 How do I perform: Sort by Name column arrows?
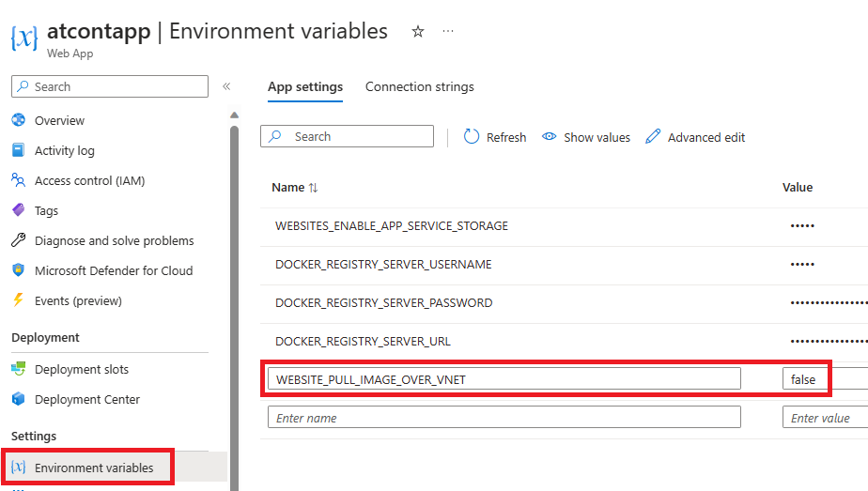[x=314, y=188]
